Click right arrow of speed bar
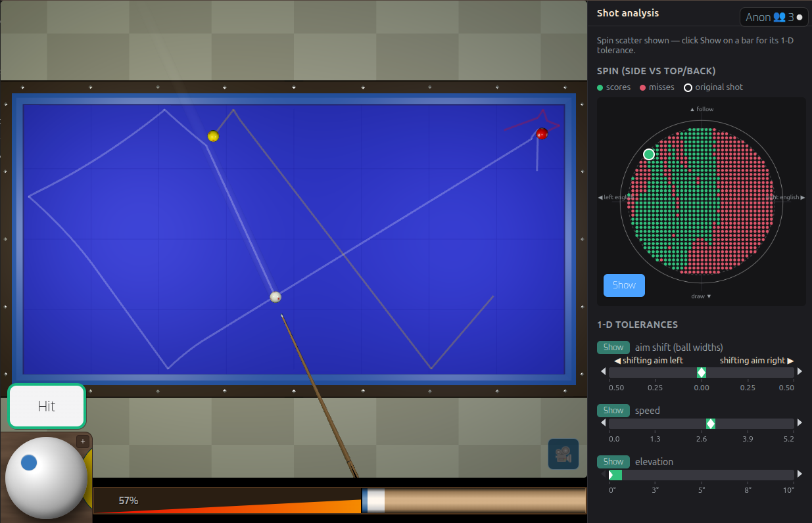Image resolution: width=812 pixels, height=523 pixels. pyautogui.click(x=800, y=423)
